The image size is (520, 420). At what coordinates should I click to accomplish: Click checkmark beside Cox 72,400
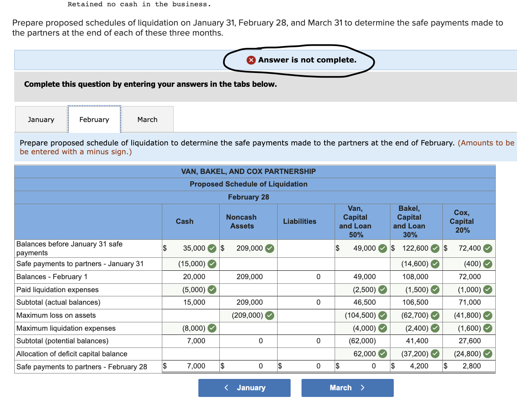point(487,248)
